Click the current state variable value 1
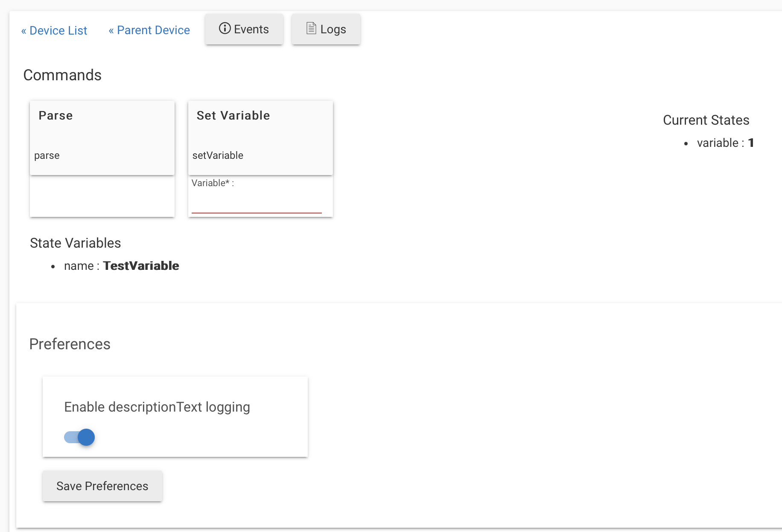Screen dimensions: 782x532 click(751, 143)
